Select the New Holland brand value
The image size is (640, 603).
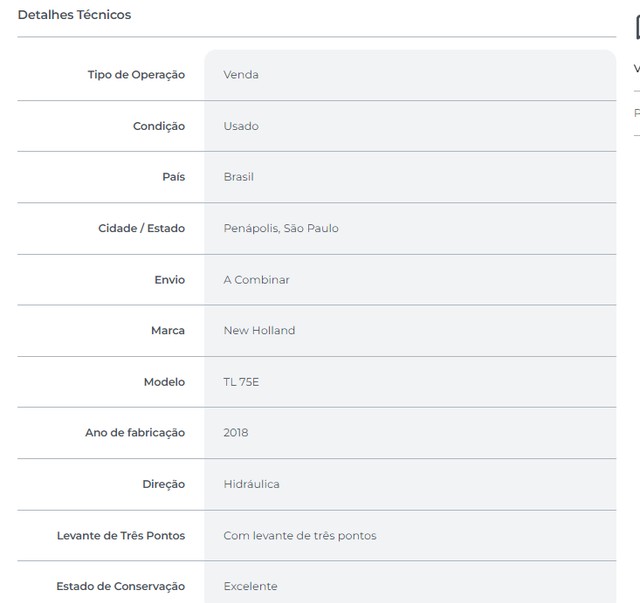click(259, 330)
